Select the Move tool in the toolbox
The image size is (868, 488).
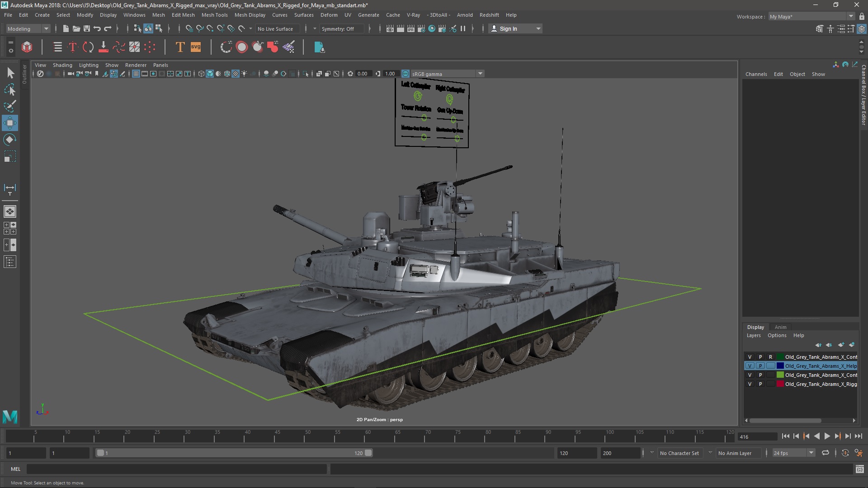(x=10, y=122)
